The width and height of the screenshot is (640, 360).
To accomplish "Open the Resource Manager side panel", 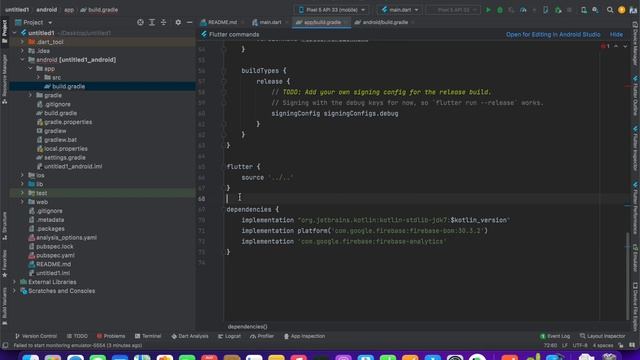I will tap(4, 79).
